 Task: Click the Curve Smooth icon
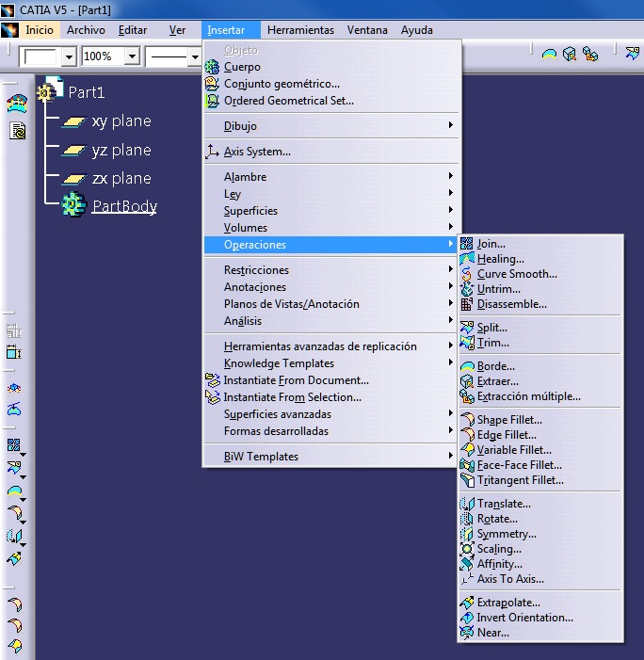(x=466, y=274)
